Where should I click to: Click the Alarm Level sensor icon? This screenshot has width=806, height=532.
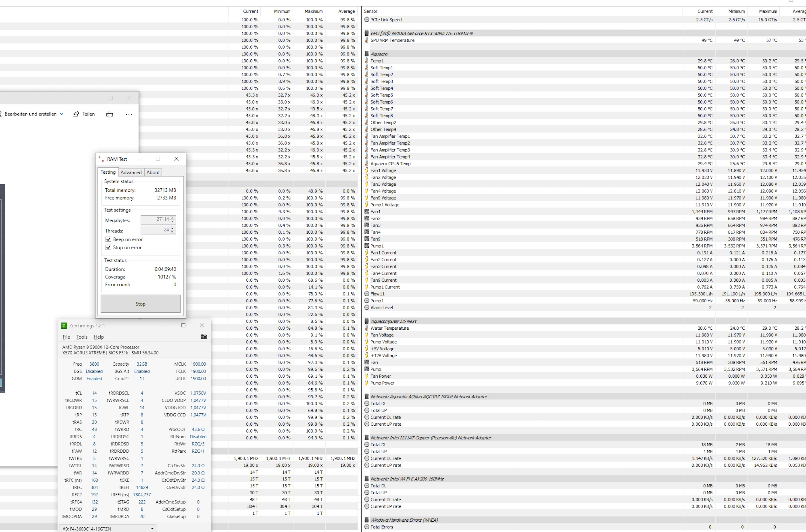pos(367,307)
